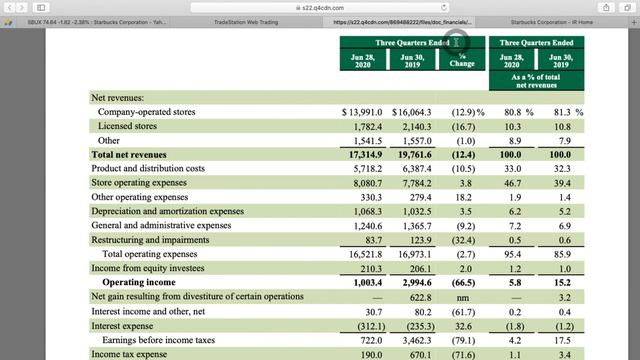Click 'Net gain resulting from divestiture' label
The width and height of the screenshot is (640, 360).
click(x=198, y=296)
